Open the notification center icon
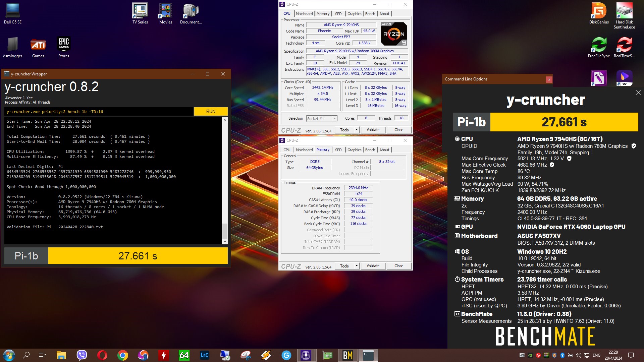Screen dimensions: 644x362 coord(631,355)
